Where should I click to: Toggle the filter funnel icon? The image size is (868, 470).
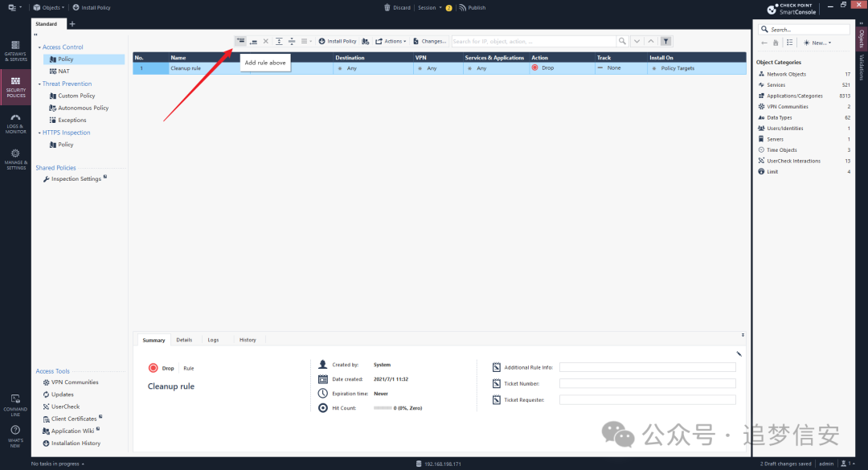[x=666, y=42]
